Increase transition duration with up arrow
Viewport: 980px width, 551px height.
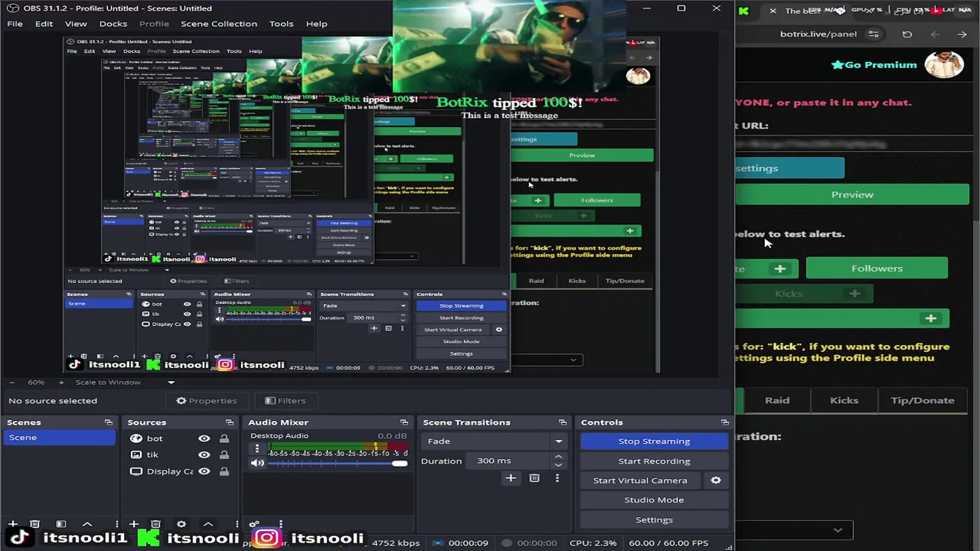[x=558, y=457]
